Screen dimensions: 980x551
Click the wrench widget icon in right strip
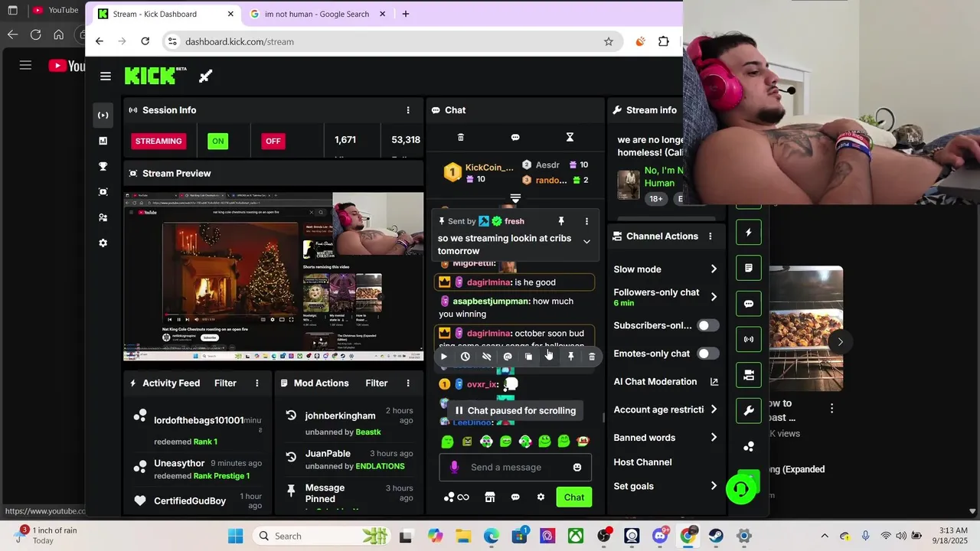[x=749, y=411]
